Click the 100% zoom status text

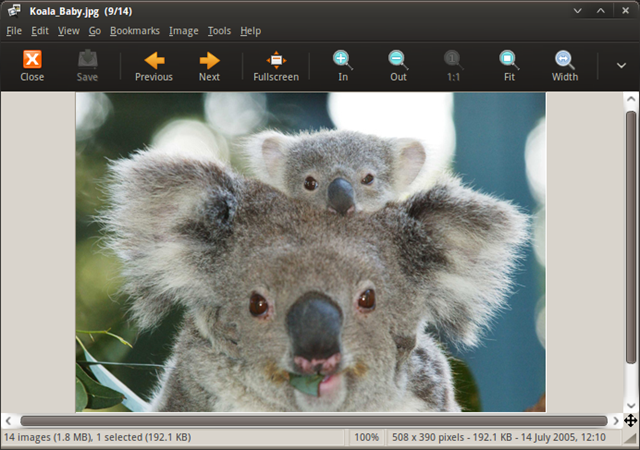(366, 437)
